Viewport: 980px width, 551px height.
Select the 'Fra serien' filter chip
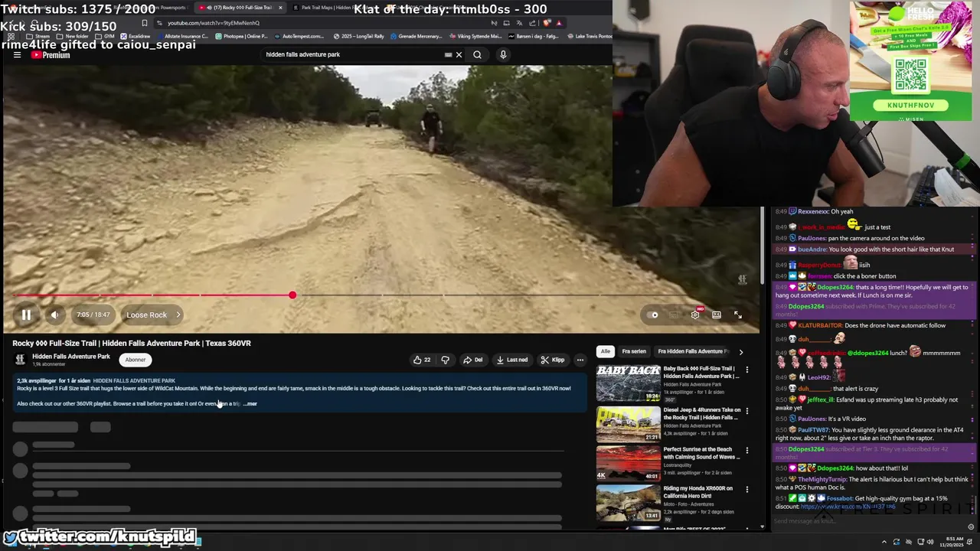coord(634,351)
